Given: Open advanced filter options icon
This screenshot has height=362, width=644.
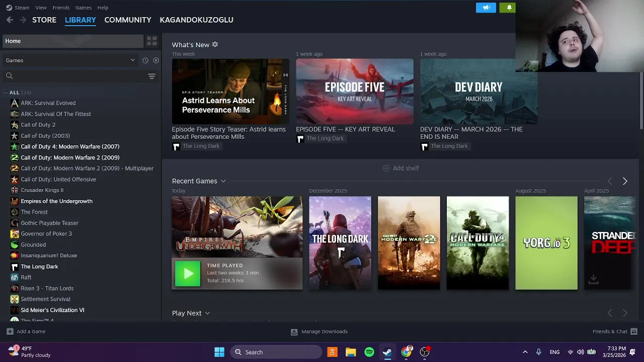Looking at the screenshot, I should point(151,76).
